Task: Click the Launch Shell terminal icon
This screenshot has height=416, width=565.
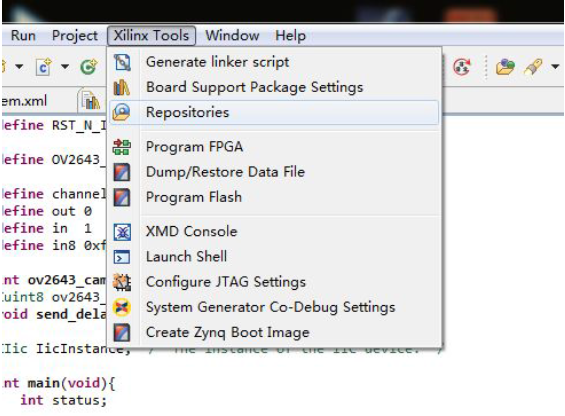Action: 122,257
